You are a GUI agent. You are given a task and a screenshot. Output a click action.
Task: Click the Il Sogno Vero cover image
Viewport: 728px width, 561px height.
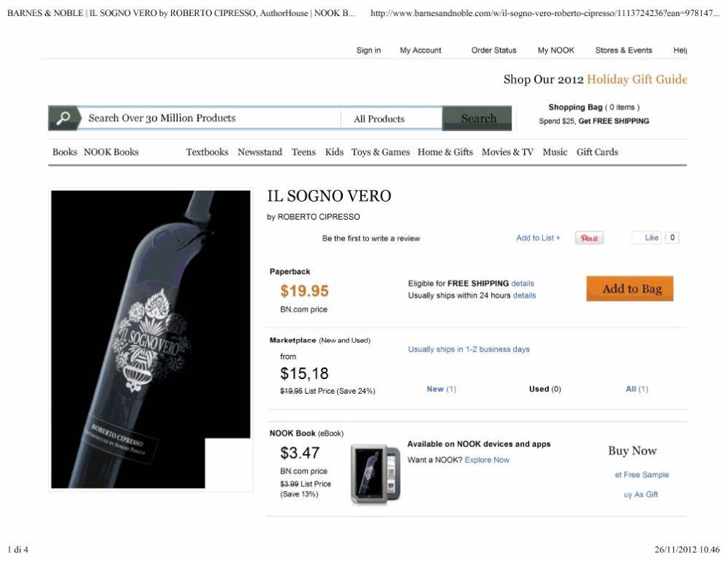click(151, 339)
